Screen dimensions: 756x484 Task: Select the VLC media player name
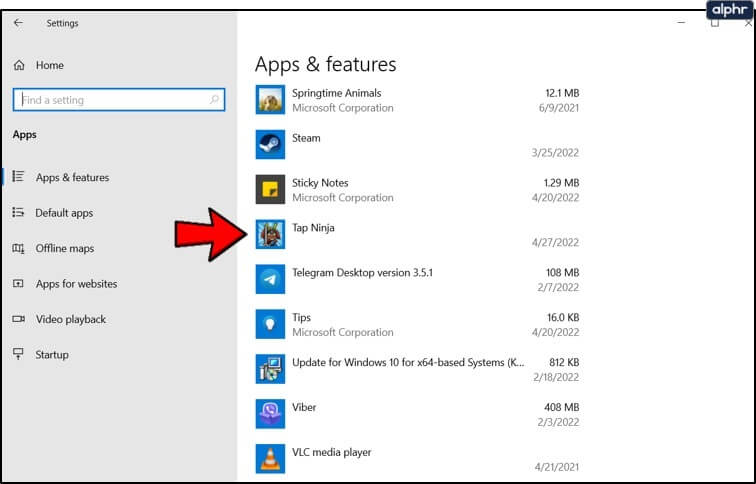click(332, 452)
